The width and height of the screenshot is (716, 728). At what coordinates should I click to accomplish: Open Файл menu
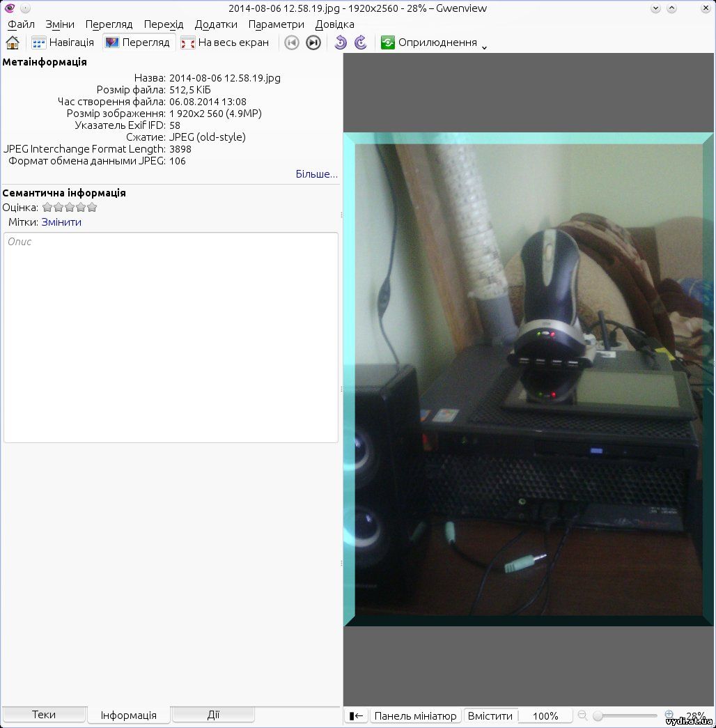click(x=21, y=24)
